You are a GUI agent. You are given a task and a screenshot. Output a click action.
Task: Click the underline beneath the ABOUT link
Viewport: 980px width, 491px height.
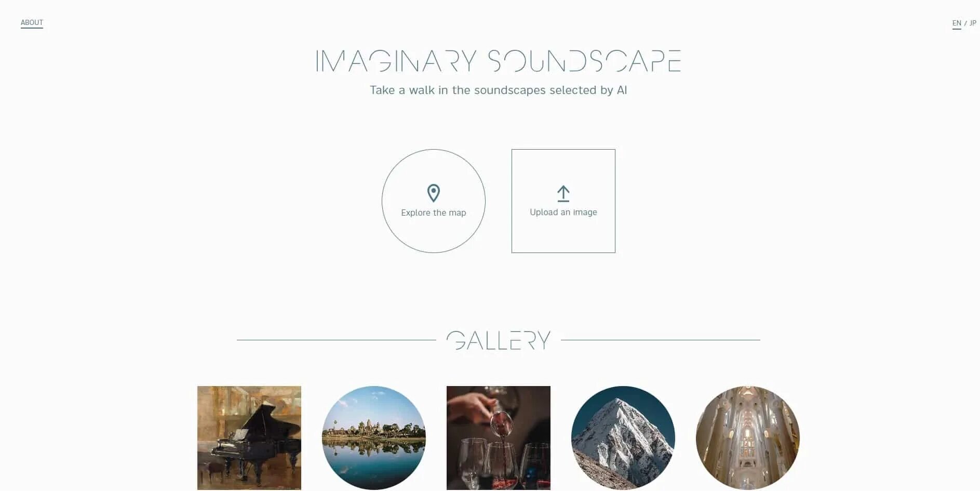click(x=32, y=28)
